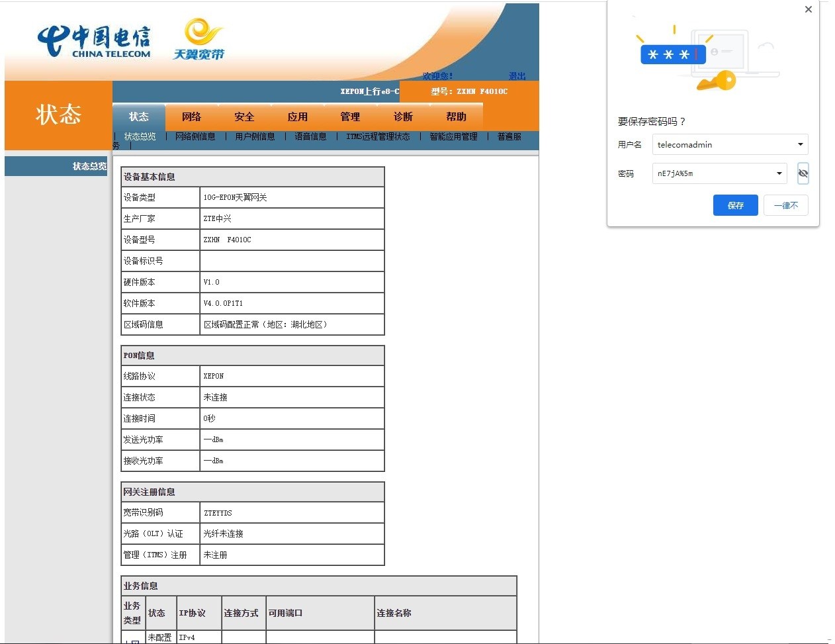
Task: Open the 网络 tab
Action: tap(191, 116)
